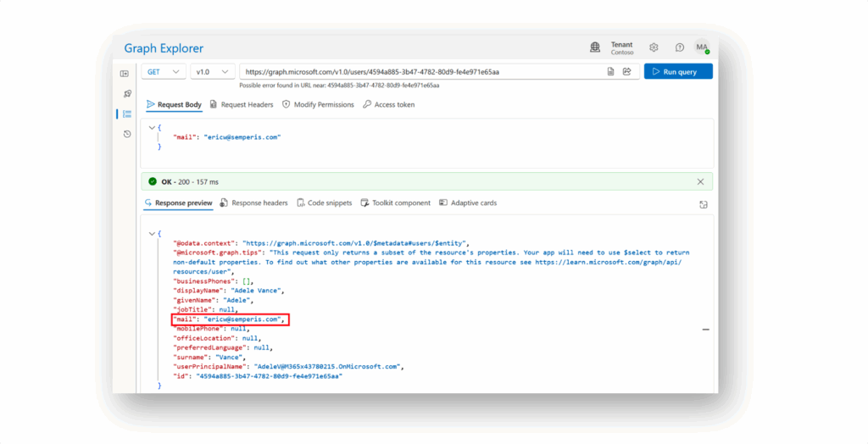The image size is (868, 444).
Task: Switch to the Code snippets tab
Action: tap(325, 203)
